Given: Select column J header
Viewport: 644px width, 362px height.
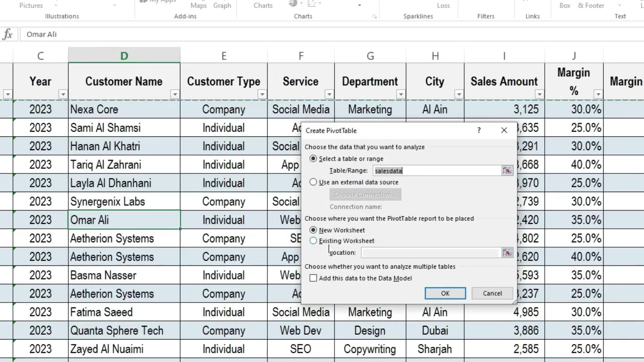Looking at the screenshot, I should (574, 55).
